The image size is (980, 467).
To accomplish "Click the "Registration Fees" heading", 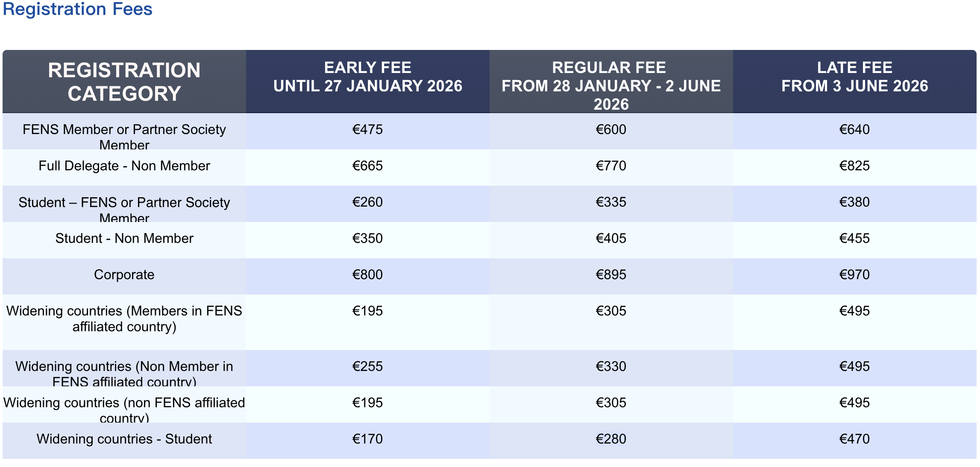I will 77,9.
